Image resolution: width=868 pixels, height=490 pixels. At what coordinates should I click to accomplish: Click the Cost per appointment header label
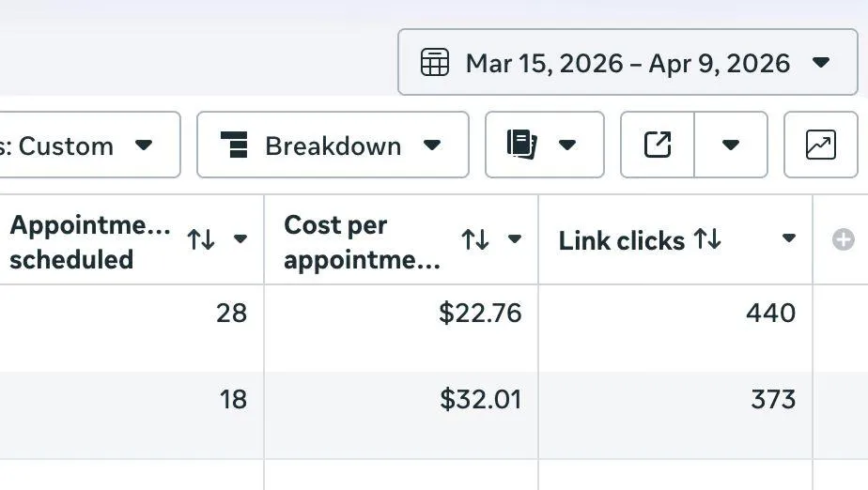point(362,241)
